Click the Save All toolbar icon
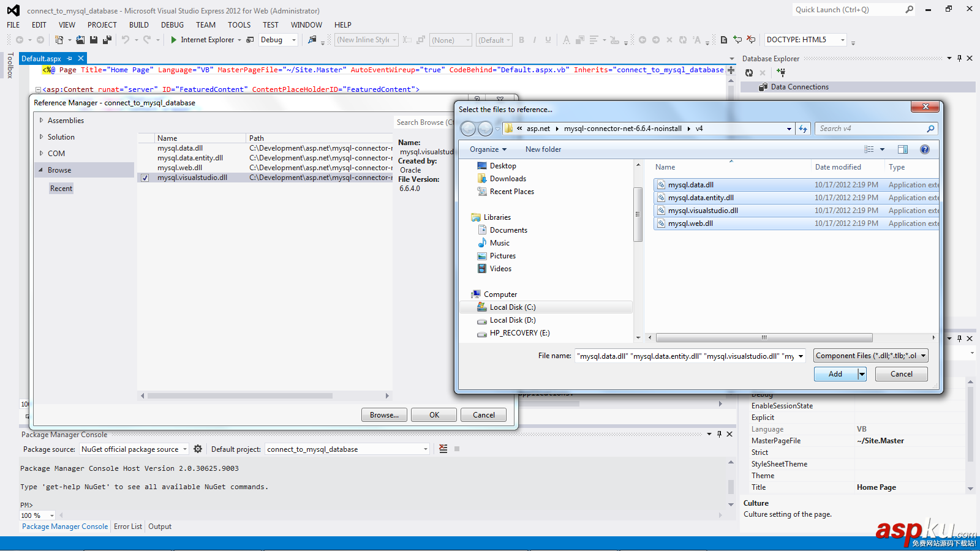The image size is (980, 551). click(x=107, y=40)
